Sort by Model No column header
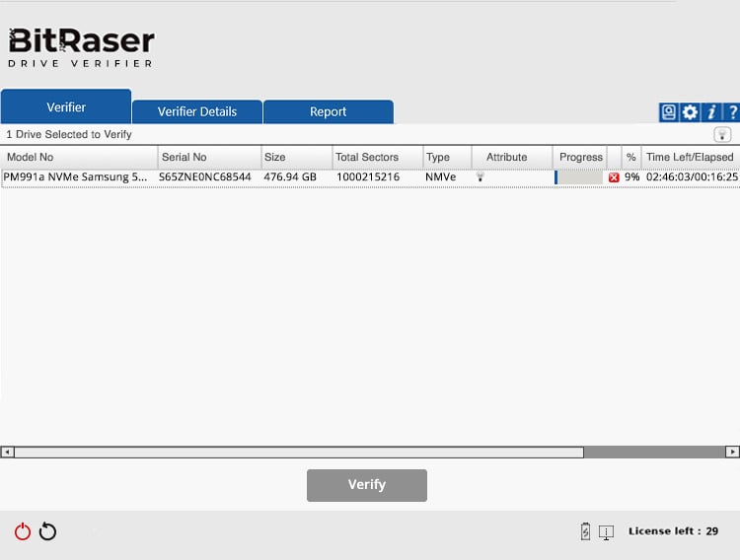The image size is (740, 560). point(79,157)
